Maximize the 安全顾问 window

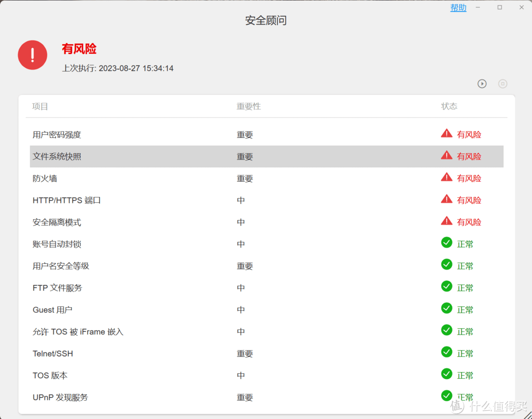pyautogui.click(x=499, y=7)
